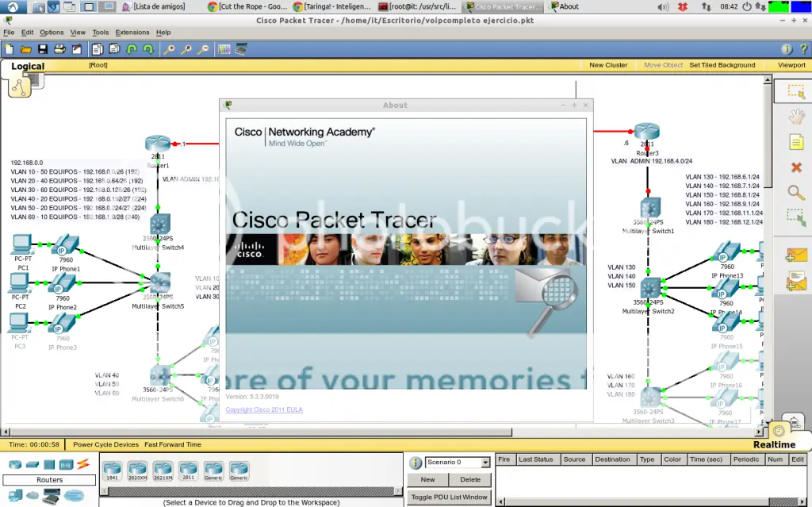Click the New file icon in toolbar
812x507 pixels.
coord(10,49)
